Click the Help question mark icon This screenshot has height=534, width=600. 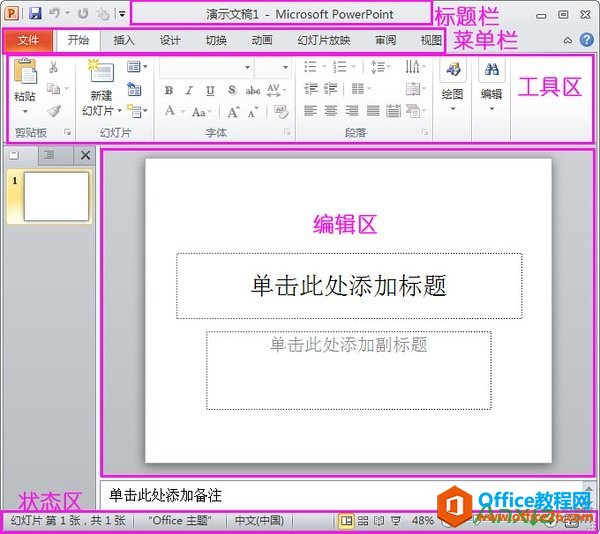[x=586, y=40]
